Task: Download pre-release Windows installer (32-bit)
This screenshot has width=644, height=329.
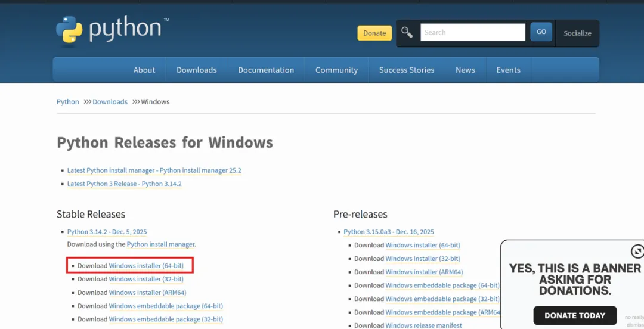Action: point(423,259)
